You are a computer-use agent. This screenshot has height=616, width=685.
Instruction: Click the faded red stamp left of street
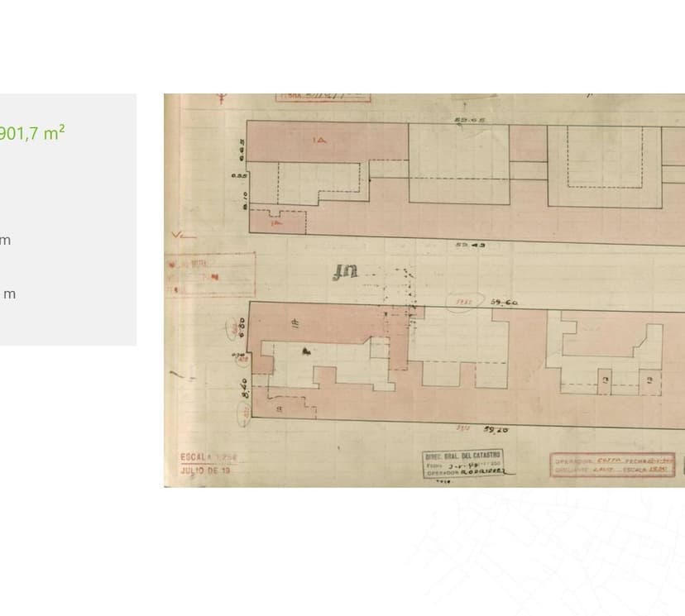click(211, 274)
